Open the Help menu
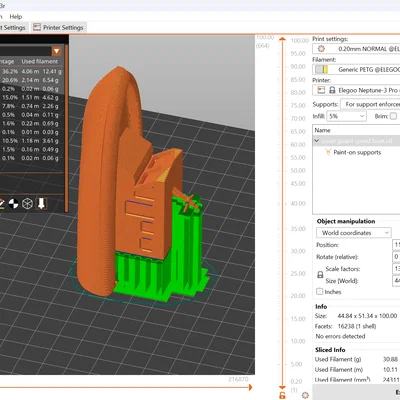Image resolution: width=400 pixels, height=400 pixels. (16, 17)
